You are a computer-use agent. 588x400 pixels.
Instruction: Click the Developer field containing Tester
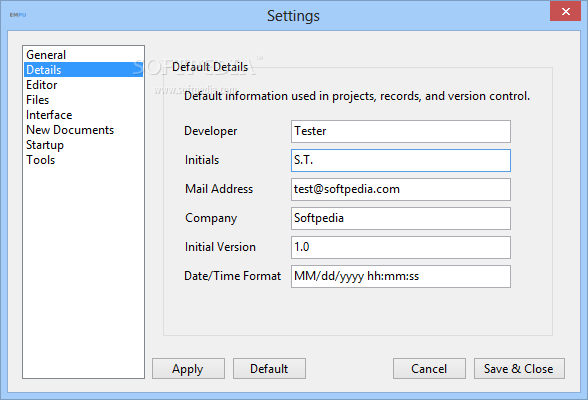400,131
